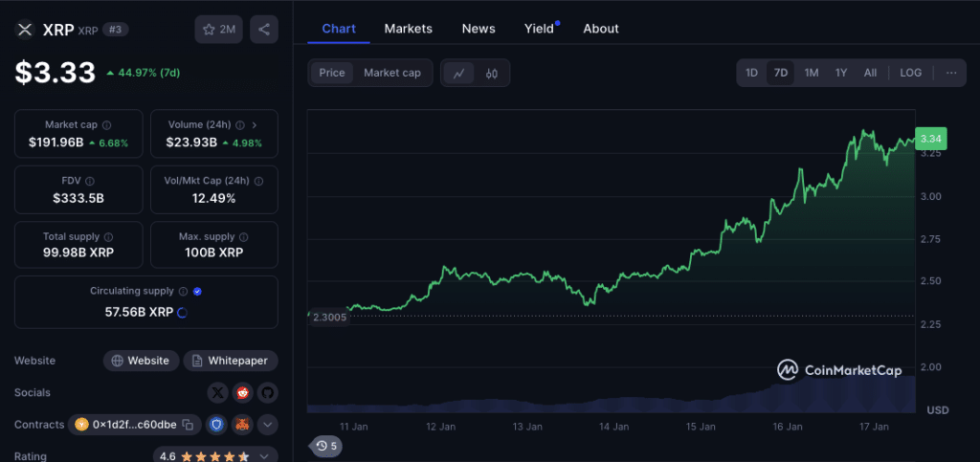The height and width of the screenshot is (462, 980).
Task: Open chart more options menu
Action: [x=951, y=73]
